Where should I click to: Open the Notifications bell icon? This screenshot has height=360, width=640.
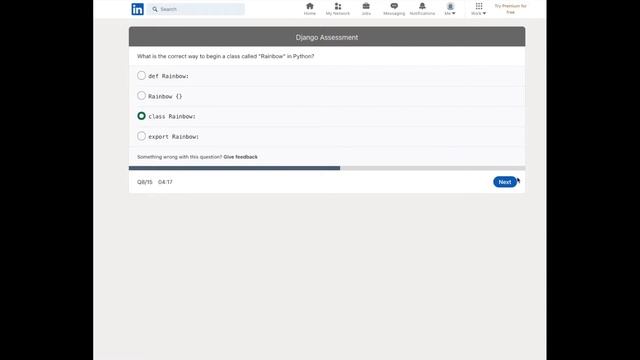point(422,9)
